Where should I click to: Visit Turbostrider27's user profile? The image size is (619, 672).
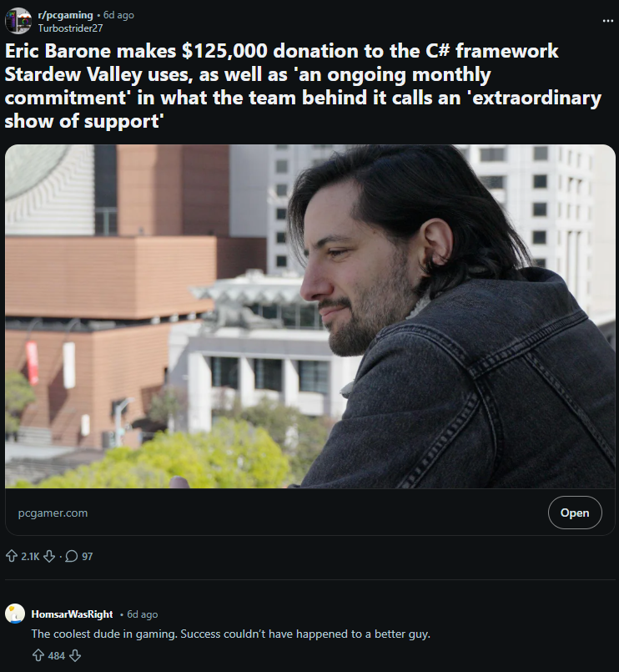(x=70, y=28)
